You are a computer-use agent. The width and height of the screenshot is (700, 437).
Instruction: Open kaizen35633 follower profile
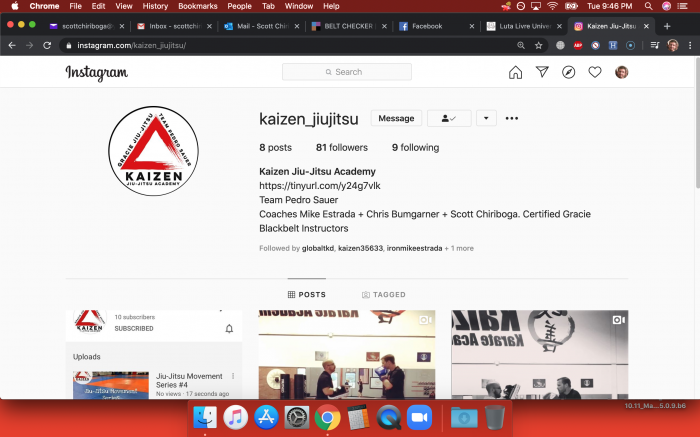click(x=360, y=248)
